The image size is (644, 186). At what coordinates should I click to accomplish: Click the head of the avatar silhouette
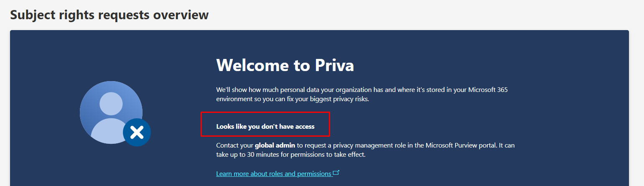point(111,103)
